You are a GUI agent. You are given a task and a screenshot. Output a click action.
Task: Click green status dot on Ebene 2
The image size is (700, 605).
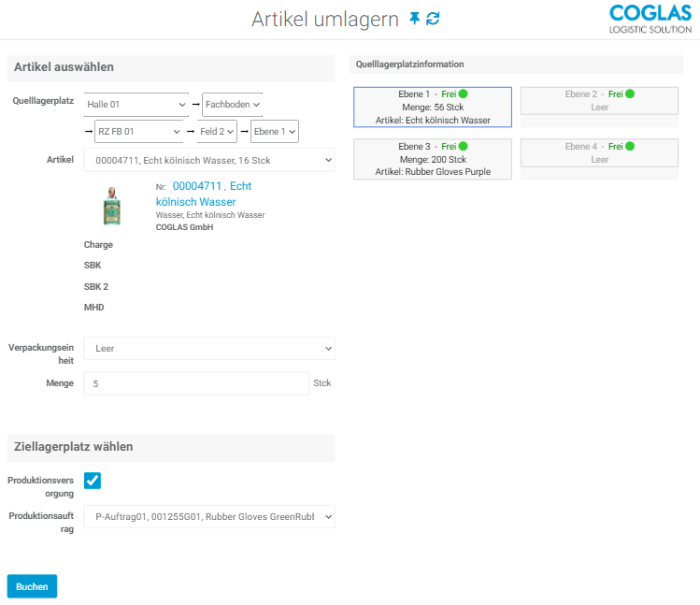point(629,94)
